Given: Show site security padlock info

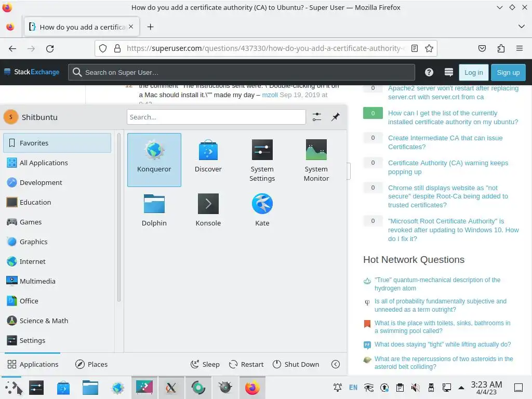Looking at the screenshot, I should point(117,48).
